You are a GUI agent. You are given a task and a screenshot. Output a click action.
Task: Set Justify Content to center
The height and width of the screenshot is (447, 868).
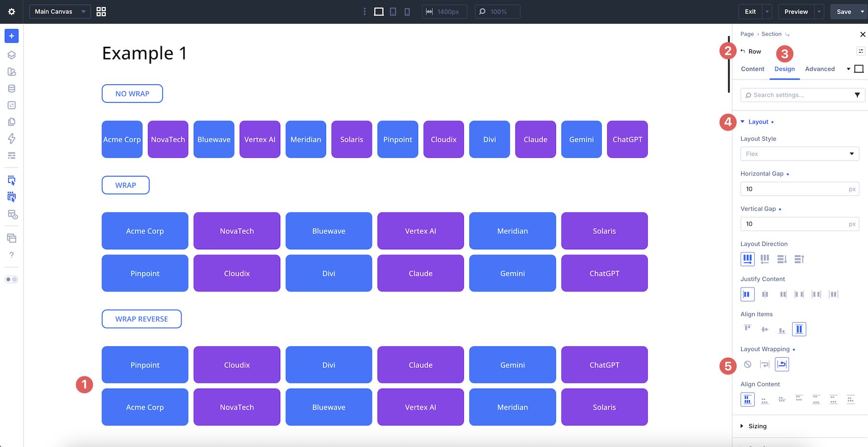pos(765,294)
